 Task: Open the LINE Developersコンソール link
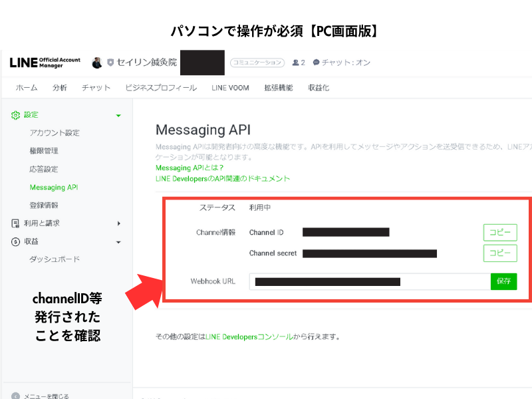coord(249,337)
